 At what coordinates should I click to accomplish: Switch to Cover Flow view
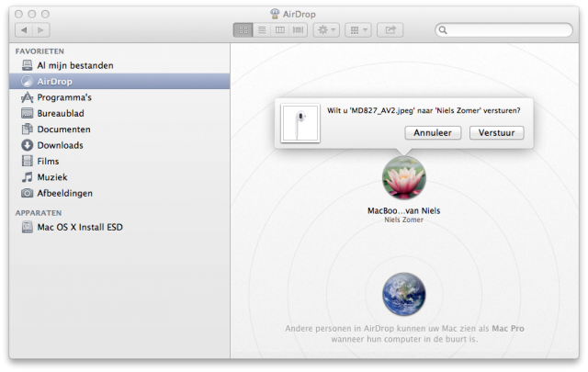click(298, 30)
